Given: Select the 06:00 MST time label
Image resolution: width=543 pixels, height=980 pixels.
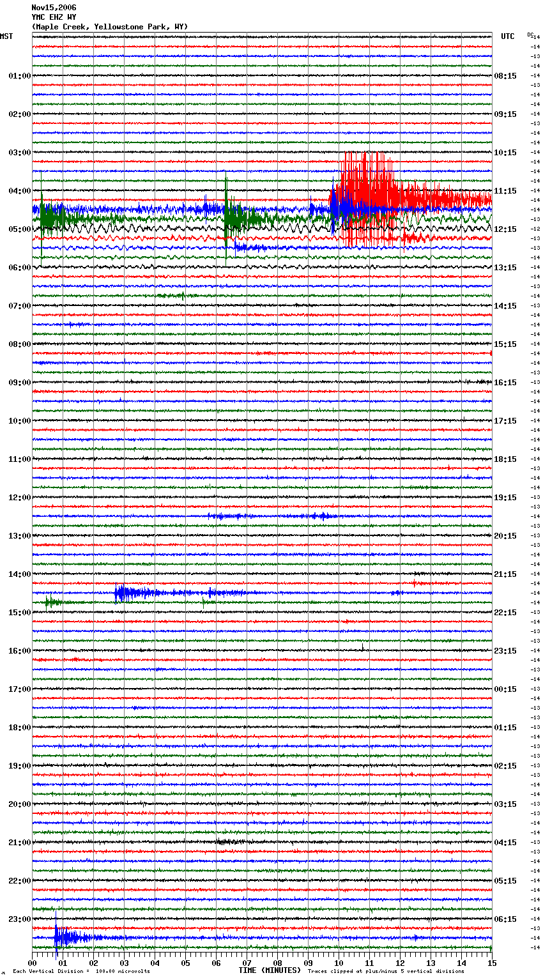Looking at the screenshot, I should [x=20, y=268].
